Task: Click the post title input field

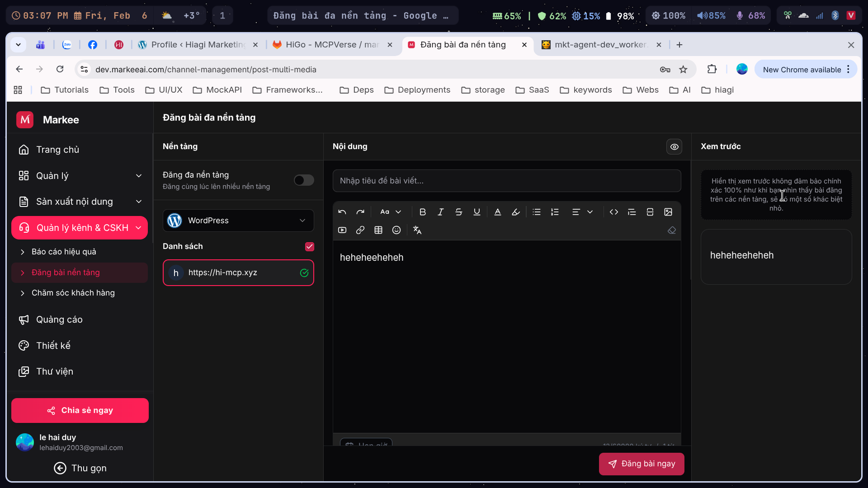Action: [506, 181]
